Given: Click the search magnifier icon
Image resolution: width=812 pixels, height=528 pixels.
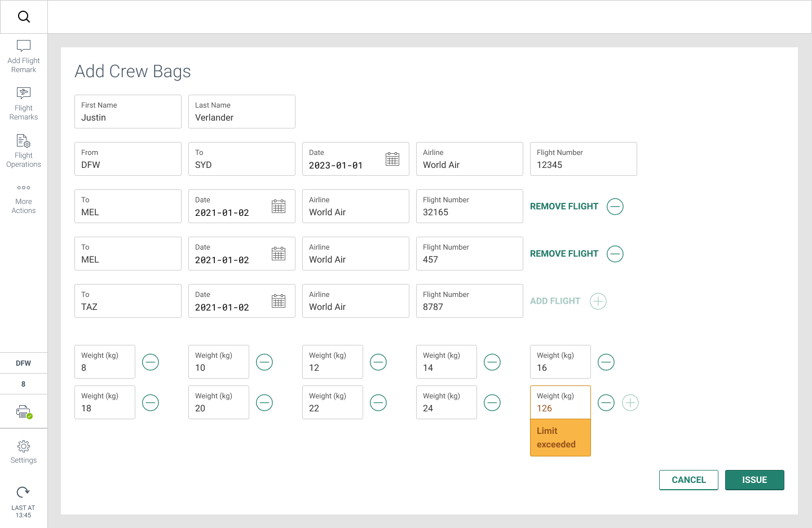Looking at the screenshot, I should [24, 17].
